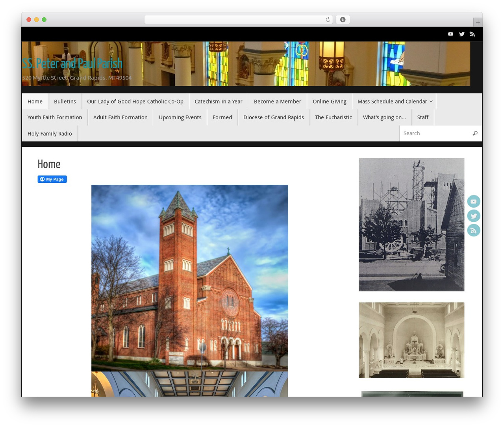
Task: Click the magnifier icon in the Search box
Action: point(475,134)
